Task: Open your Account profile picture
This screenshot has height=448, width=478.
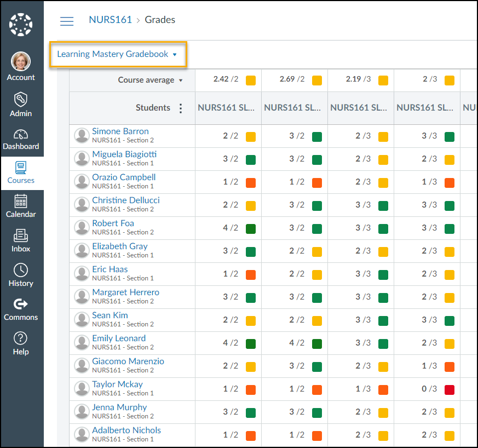Action: pyautogui.click(x=21, y=61)
